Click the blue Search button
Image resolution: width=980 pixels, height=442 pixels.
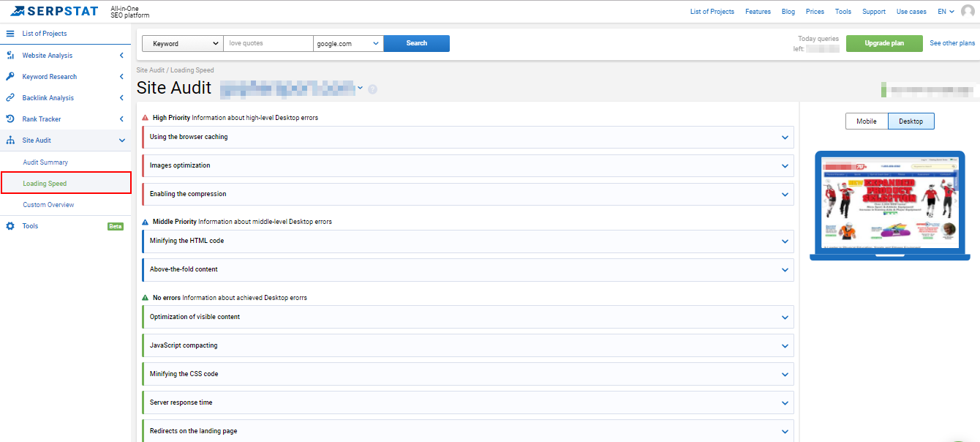[416, 44]
